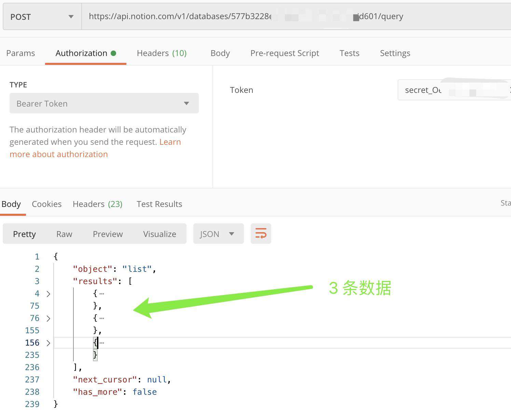Click line number 239

click(32, 404)
